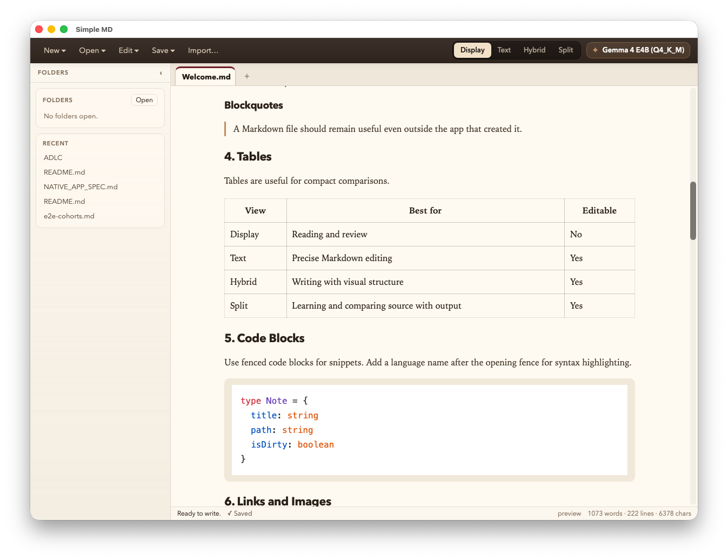Click the 'RECENT' section label
The image size is (728, 560).
coord(56,143)
